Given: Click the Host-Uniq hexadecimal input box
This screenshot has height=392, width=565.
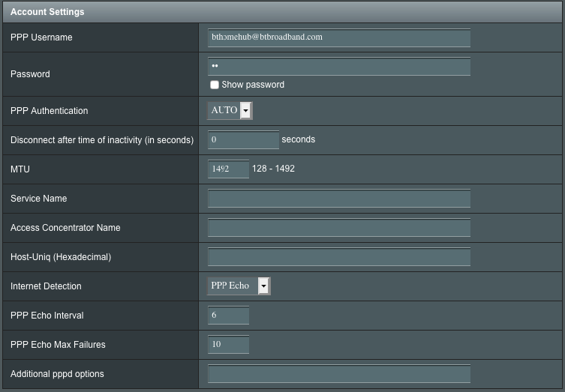Looking at the screenshot, I should click(x=338, y=257).
